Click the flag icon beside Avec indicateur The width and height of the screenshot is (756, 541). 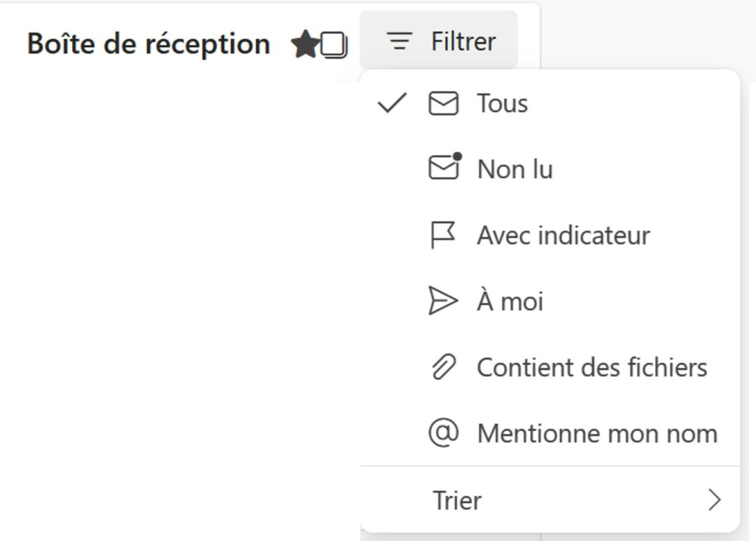tap(442, 234)
